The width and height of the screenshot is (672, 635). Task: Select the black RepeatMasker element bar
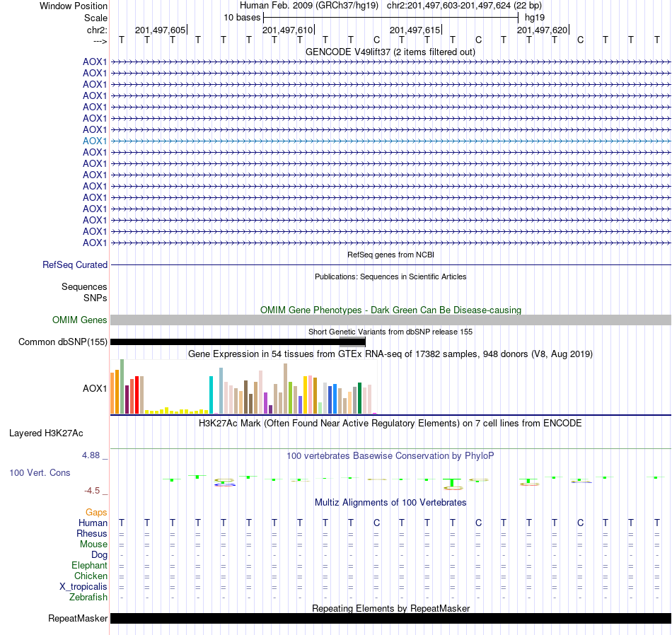[391, 618]
